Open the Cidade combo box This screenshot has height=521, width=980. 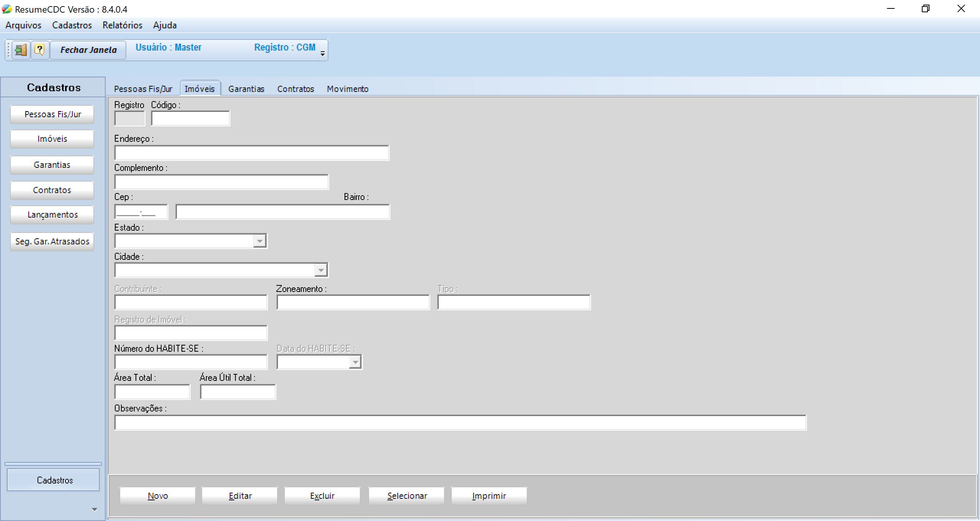[x=321, y=270]
